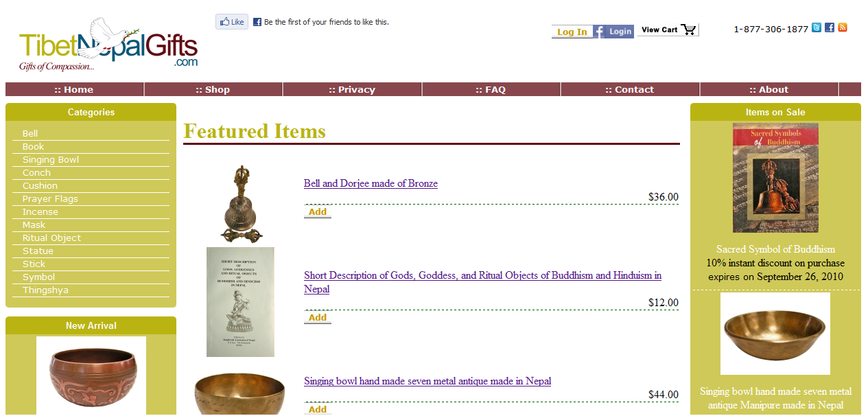Open the Contact menu item
Screen dimensions: 868x416
[x=630, y=89]
